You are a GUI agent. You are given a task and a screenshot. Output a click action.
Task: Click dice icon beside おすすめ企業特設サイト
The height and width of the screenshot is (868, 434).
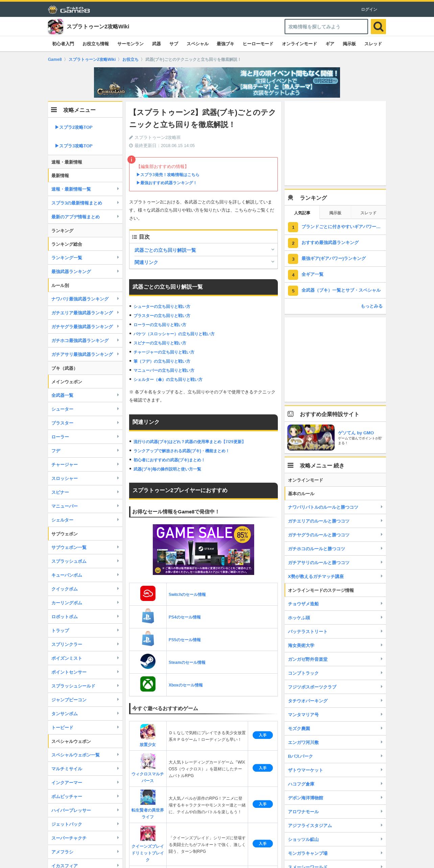[291, 414]
